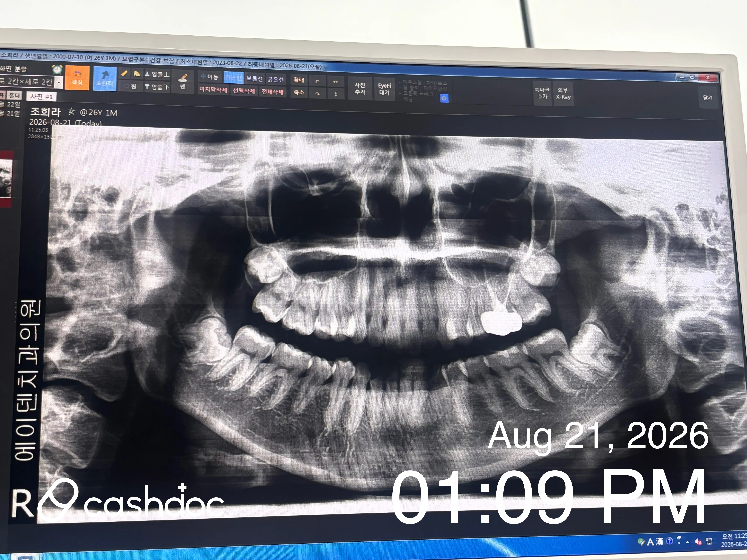The height and width of the screenshot is (560, 747).
Task: Place an upper implant with 임플上
Action: coord(157,74)
